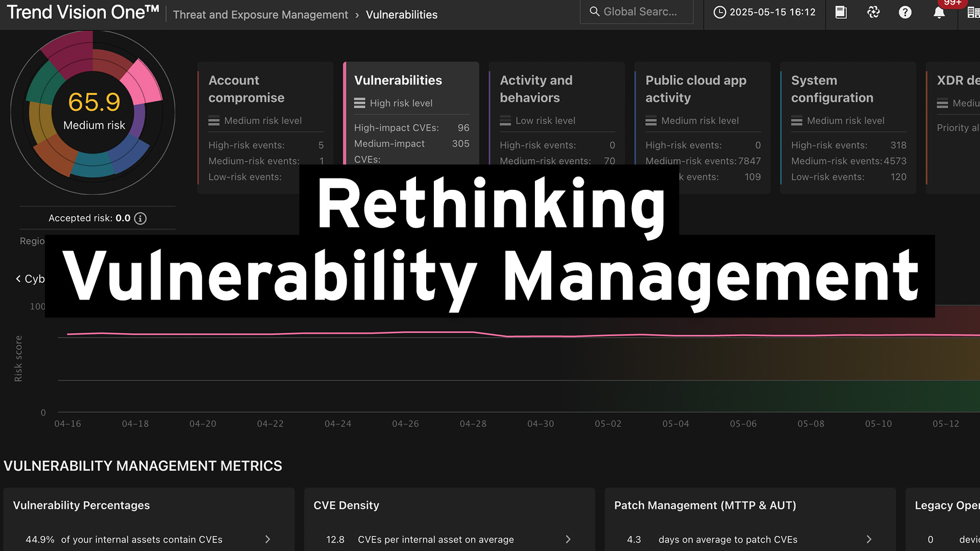
Task: Select the Activity and behaviors card
Action: (557, 113)
